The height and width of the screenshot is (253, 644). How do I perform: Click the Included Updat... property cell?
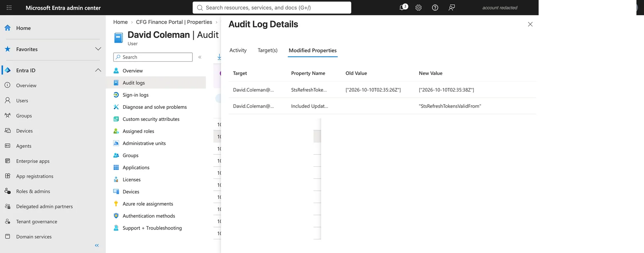310,106
